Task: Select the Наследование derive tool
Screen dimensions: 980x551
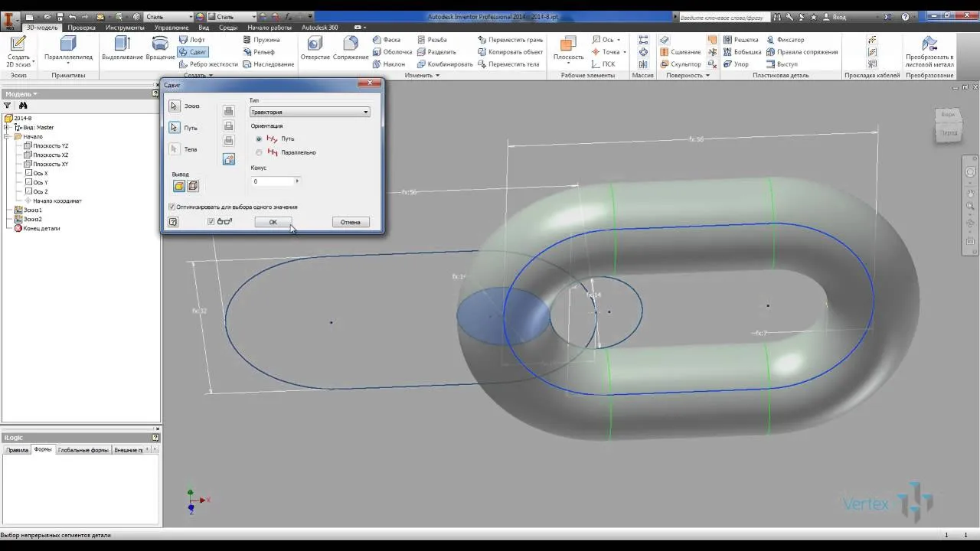Action: pos(268,64)
